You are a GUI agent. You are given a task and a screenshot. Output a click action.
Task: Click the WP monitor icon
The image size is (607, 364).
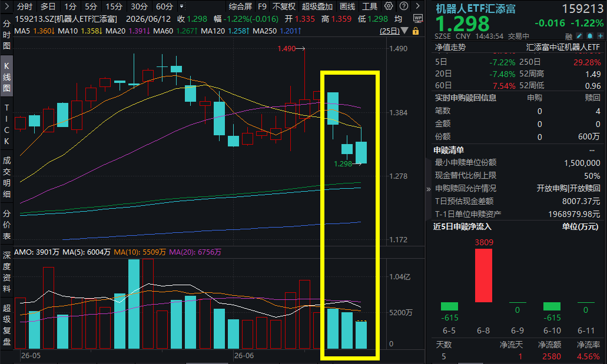417,19
